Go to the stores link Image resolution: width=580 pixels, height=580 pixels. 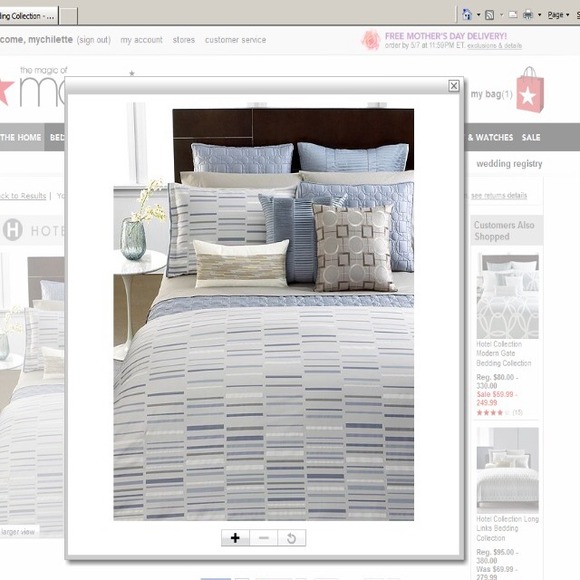pyautogui.click(x=184, y=40)
